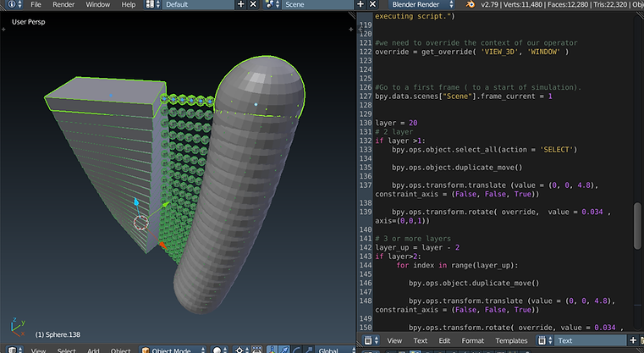
Task: Delete the Default screen layout
Action: pyautogui.click(x=253, y=4)
